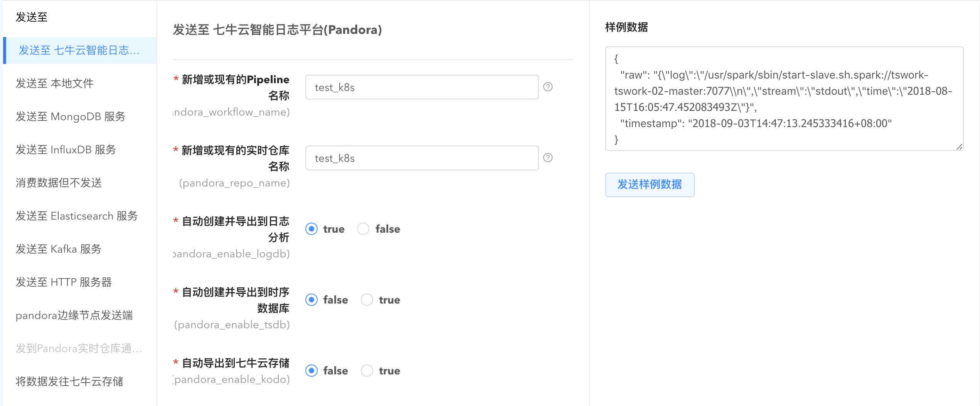
Task: Choose 消费数据但不发送 sidebar item
Action: (80, 183)
